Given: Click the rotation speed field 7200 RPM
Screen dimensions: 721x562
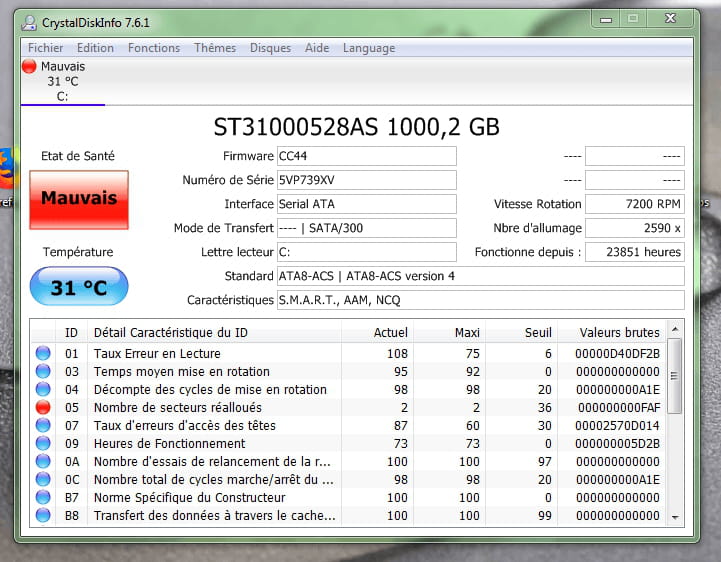Looking at the screenshot, I should (635, 204).
